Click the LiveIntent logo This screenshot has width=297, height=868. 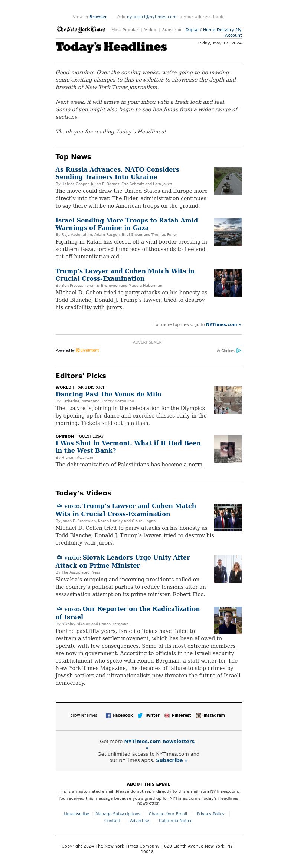87,350
